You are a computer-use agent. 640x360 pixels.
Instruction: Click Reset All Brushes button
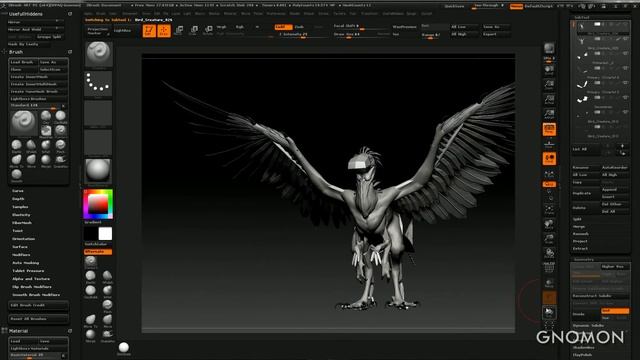click(38, 318)
